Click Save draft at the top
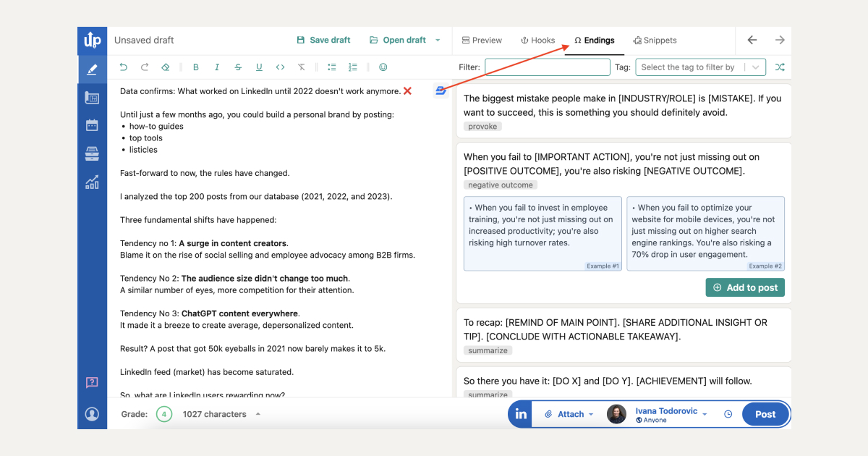This screenshot has height=456, width=868. pos(323,40)
